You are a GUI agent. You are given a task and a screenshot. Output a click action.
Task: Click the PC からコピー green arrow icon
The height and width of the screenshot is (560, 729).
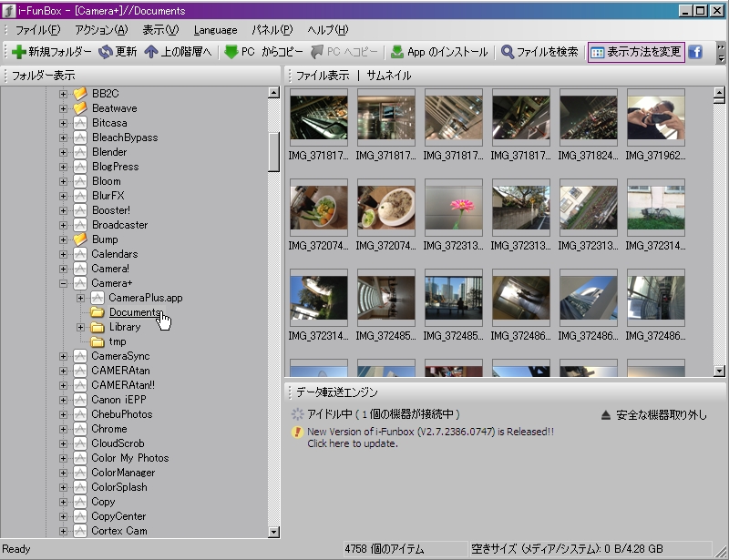click(231, 52)
